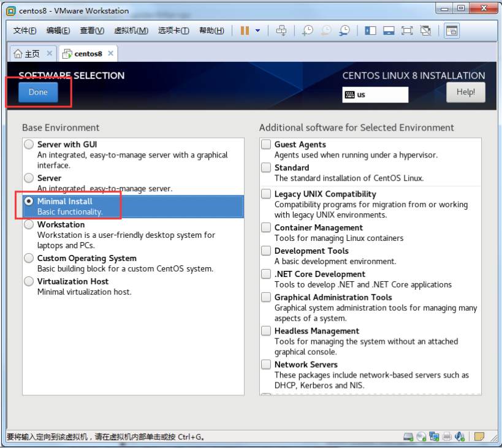This screenshot has height=448, width=502.
Task: Select the Server with GUI radio button
Action: coord(29,145)
